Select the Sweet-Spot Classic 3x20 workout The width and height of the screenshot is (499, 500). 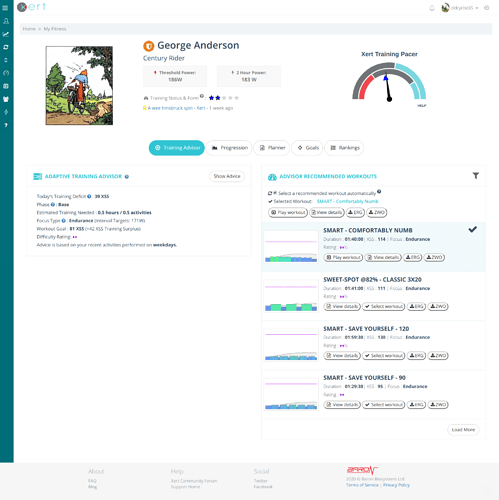pyautogui.click(x=384, y=306)
